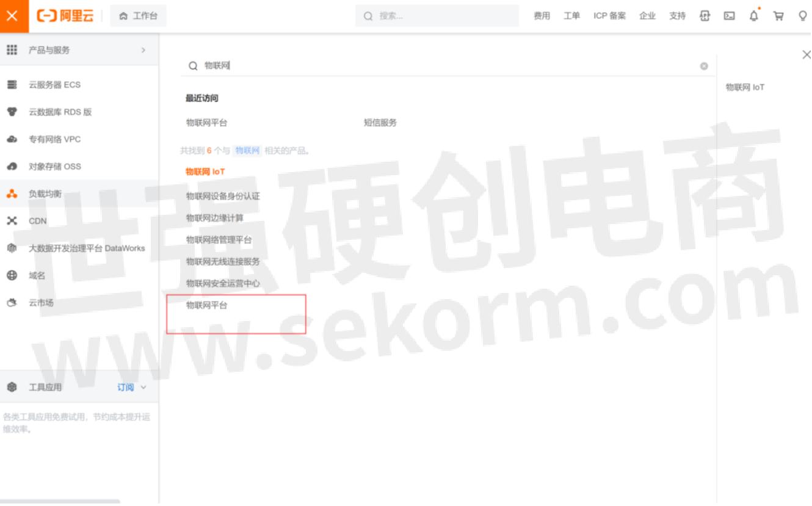Screen dimensions: 812x506
Task: Clear the 物联网 search field
Action: 705,66
